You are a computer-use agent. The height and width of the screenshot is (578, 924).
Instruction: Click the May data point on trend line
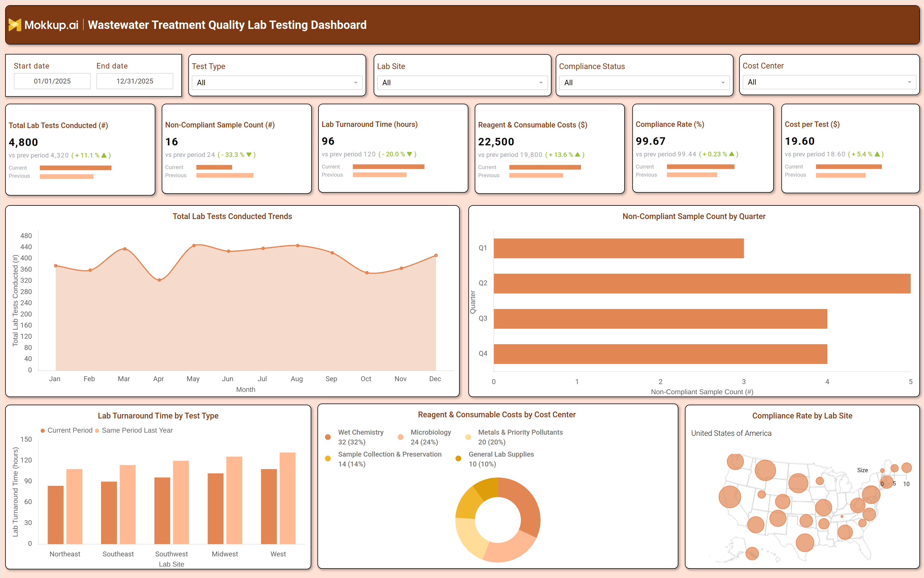point(194,245)
